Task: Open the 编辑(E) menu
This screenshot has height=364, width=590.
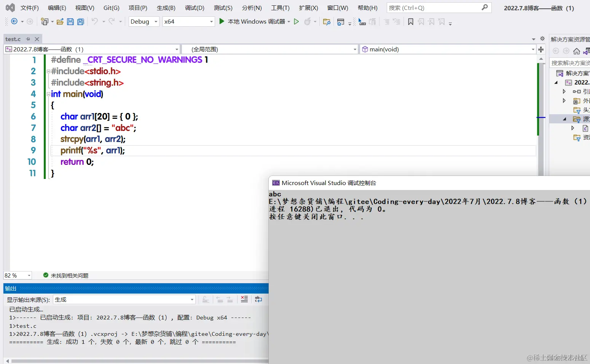Action: click(x=57, y=8)
